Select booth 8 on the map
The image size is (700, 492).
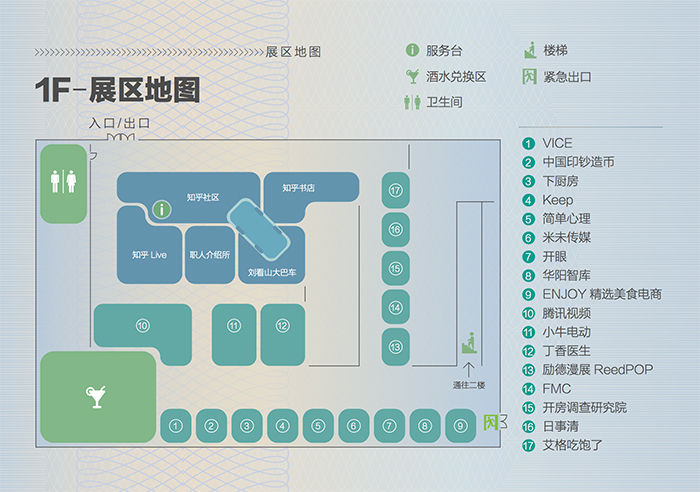(x=425, y=426)
